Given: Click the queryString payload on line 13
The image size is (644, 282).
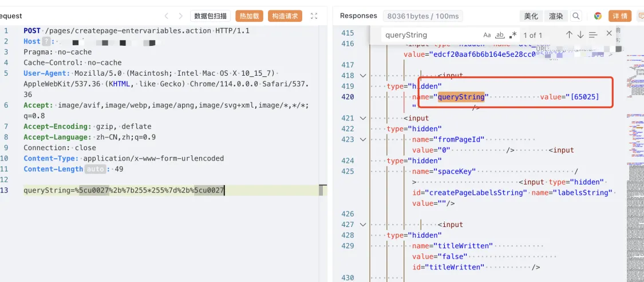Looking at the screenshot, I should point(124,190).
